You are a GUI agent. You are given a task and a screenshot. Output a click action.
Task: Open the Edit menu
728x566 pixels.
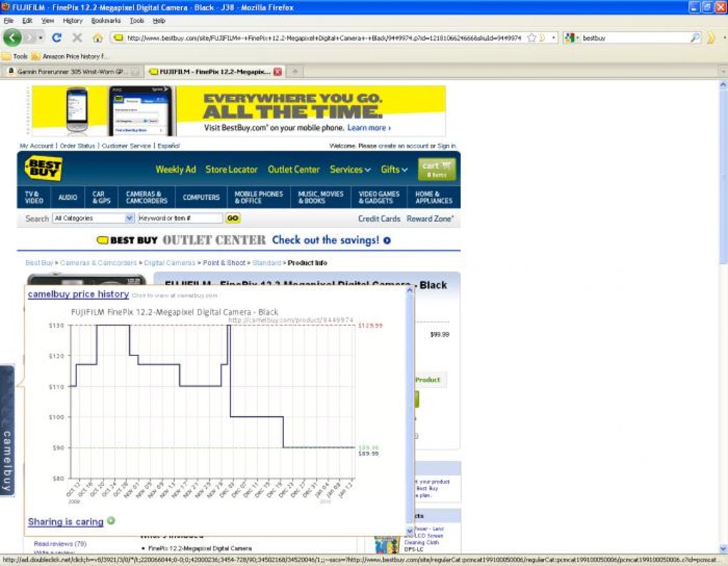27,21
